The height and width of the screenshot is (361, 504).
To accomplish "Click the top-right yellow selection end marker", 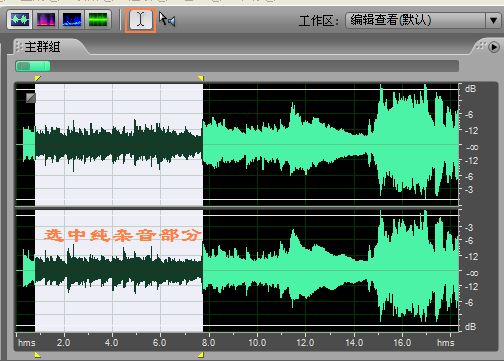I will point(201,78).
